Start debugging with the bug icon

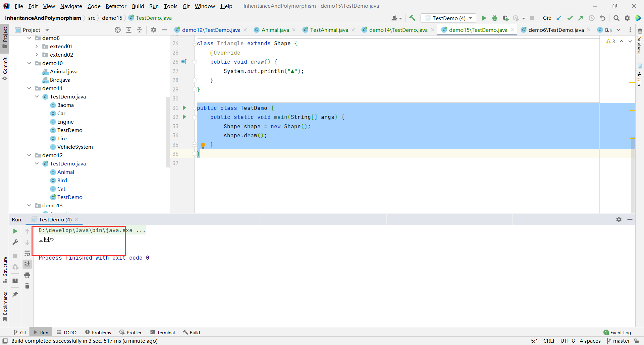[495, 18]
